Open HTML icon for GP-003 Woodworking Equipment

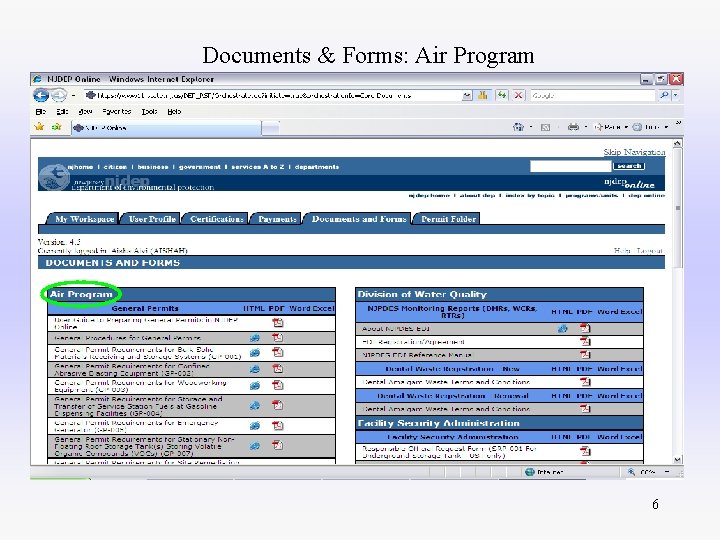255,386
